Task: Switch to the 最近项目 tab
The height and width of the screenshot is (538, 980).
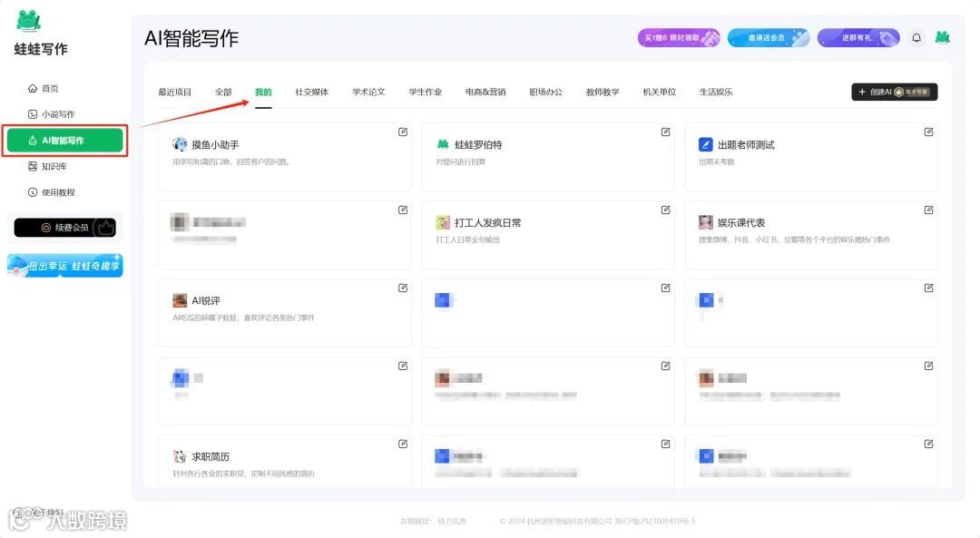Action: tap(174, 92)
